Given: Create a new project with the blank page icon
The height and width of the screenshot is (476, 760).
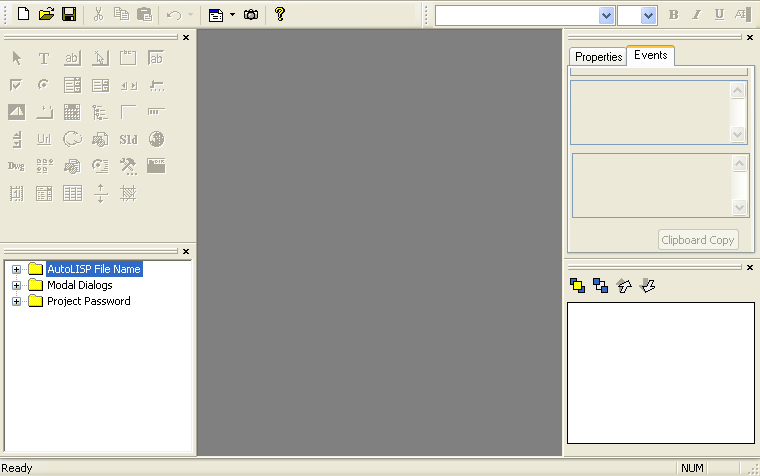Looking at the screenshot, I should [23, 14].
